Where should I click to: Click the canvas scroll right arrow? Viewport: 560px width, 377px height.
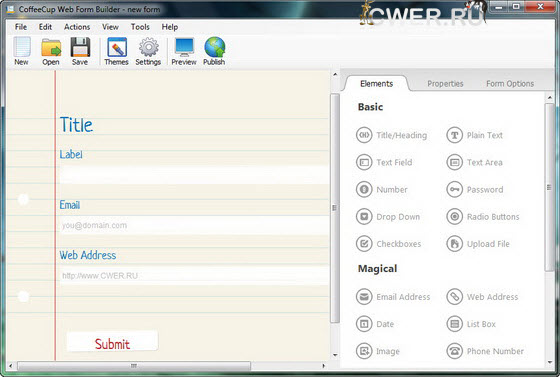[x=324, y=366]
